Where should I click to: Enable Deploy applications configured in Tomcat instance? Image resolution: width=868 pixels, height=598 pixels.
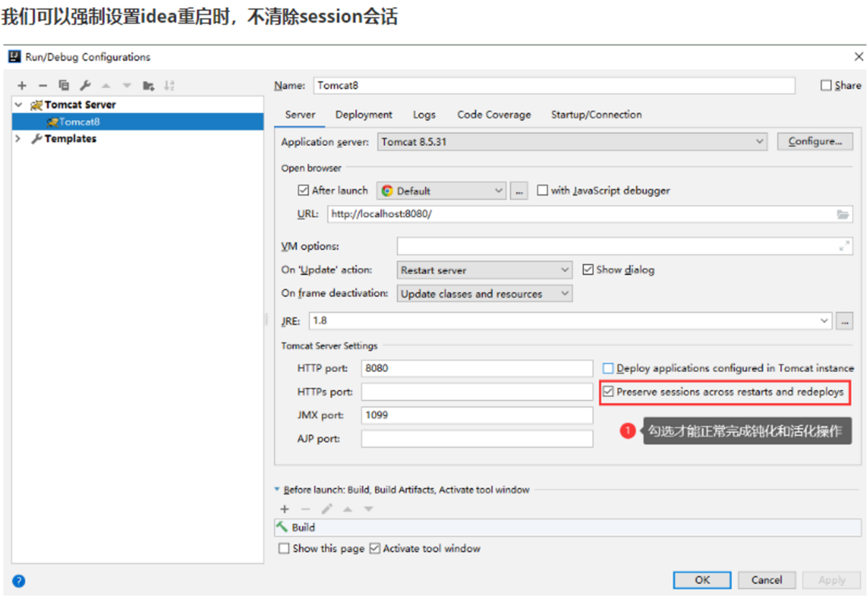(x=608, y=368)
